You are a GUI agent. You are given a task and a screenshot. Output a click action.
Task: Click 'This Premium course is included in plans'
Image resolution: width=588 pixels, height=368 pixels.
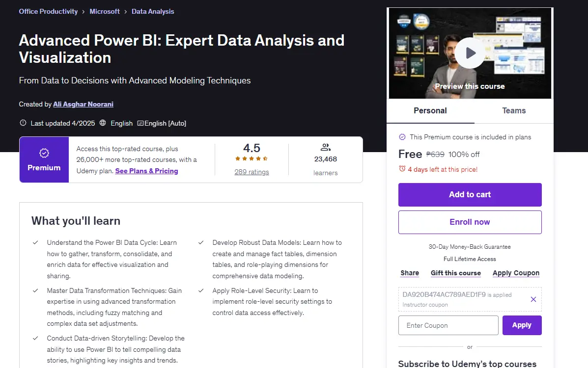click(470, 137)
